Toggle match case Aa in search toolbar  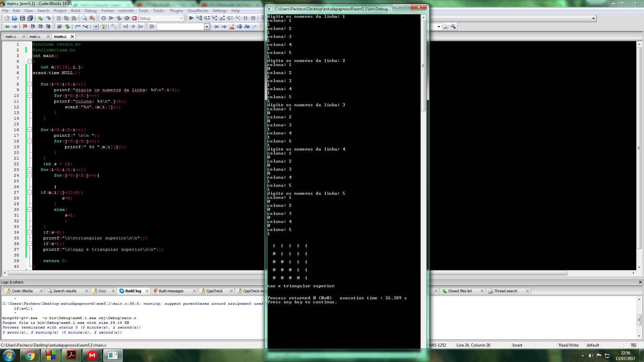247,26
